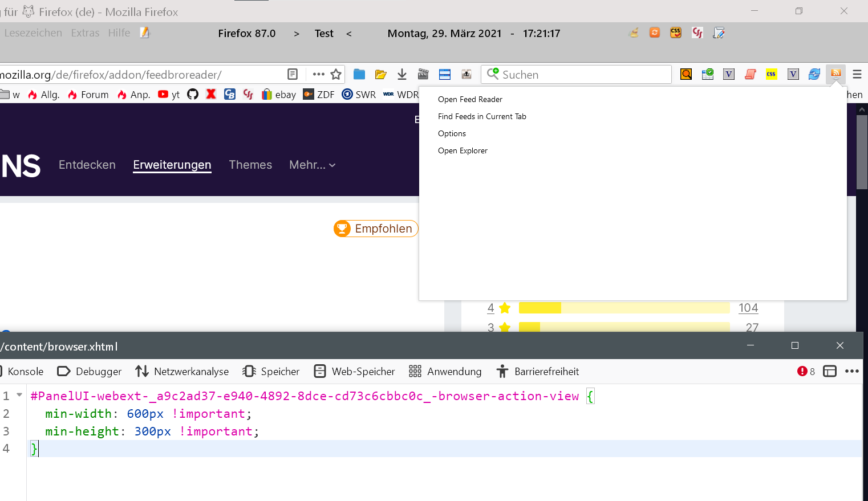Switch to the Anwendung devtools tab

[x=445, y=372]
